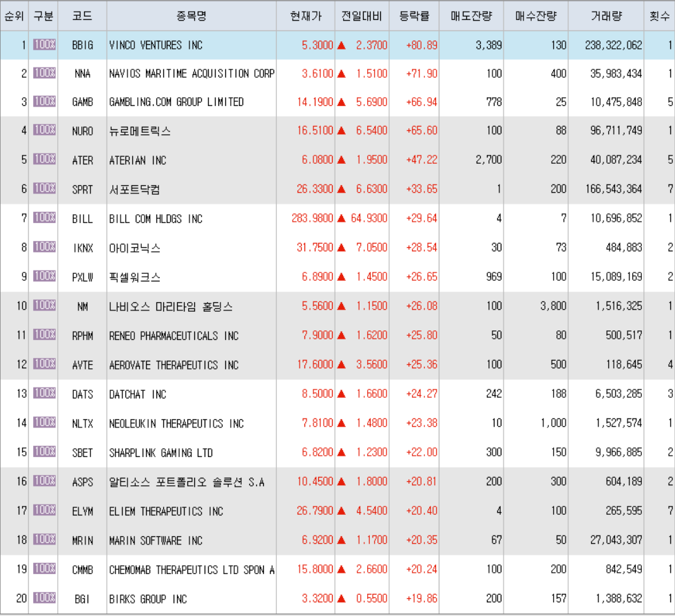Sort by 코드 column header
Image resolution: width=675 pixels, height=616 pixels.
tap(82, 16)
